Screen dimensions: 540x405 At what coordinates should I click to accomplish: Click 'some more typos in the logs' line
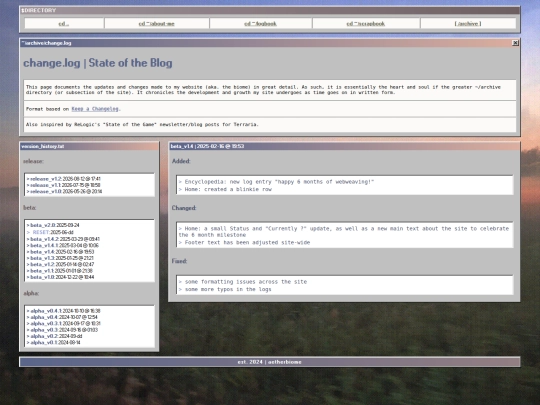[x=225, y=289]
